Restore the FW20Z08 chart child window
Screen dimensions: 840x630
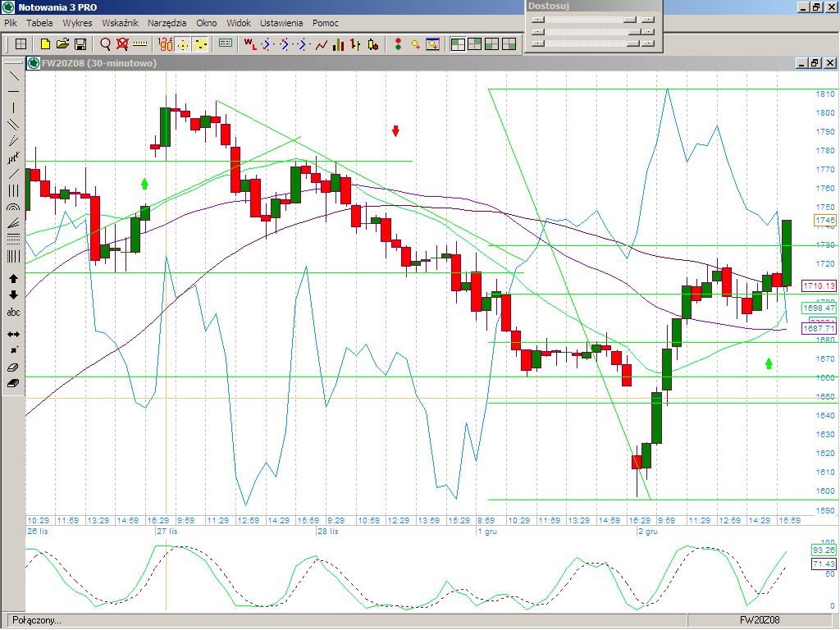pyautogui.click(x=815, y=63)
